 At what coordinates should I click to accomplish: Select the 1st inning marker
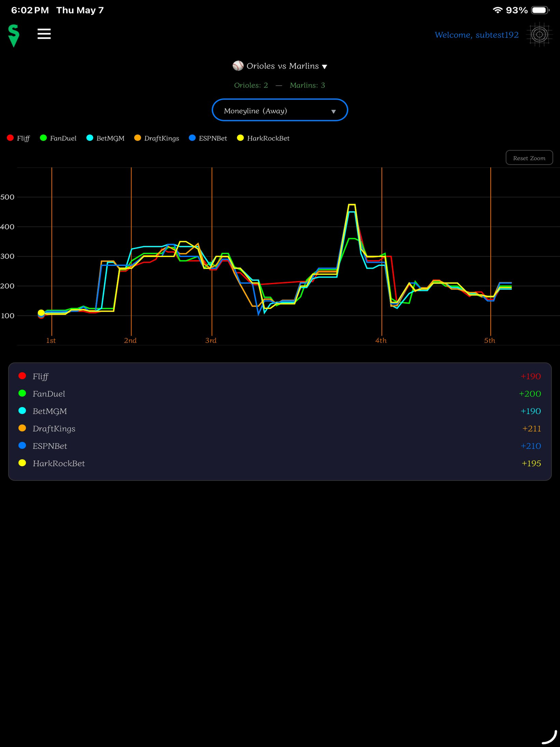pos(51,340)
